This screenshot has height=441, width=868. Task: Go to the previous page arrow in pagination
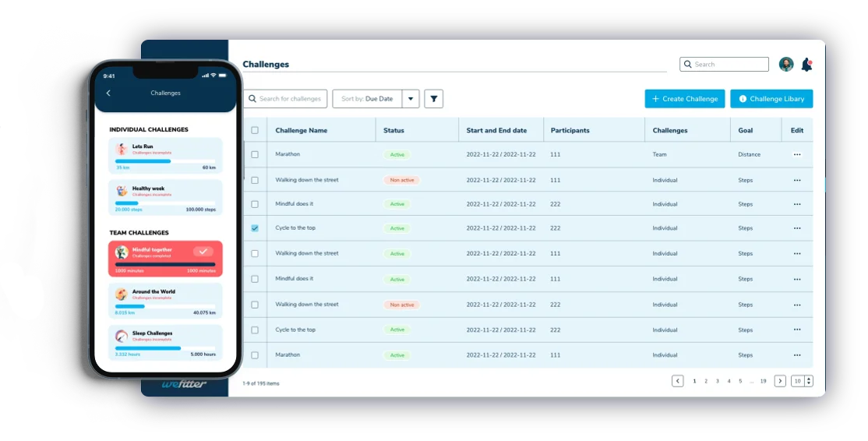[678, 381]
